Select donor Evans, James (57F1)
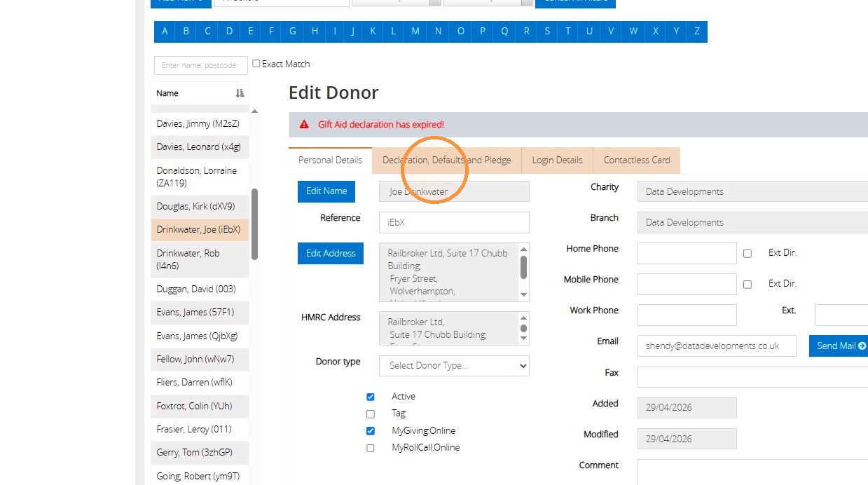Screen dimensions: 868x485 point(200,312)
